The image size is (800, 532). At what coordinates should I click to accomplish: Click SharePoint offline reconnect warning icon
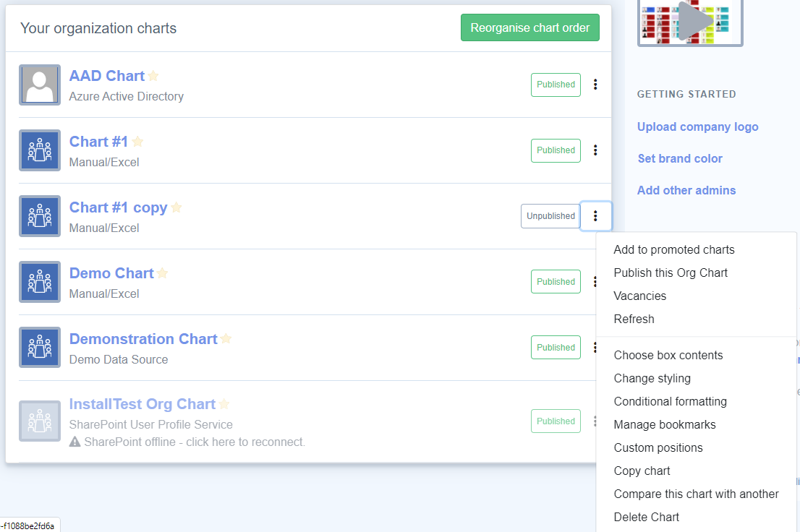tap(75, 442)
